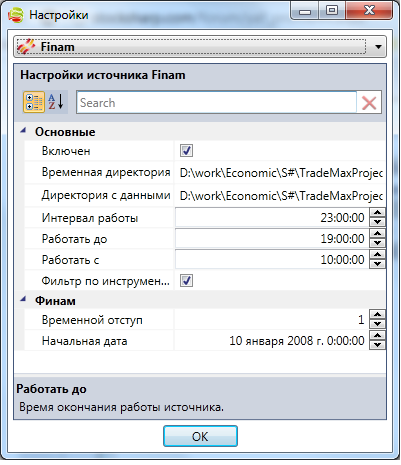
Task: Uncheck the Включен checkbox
Action: pos(186,151)
